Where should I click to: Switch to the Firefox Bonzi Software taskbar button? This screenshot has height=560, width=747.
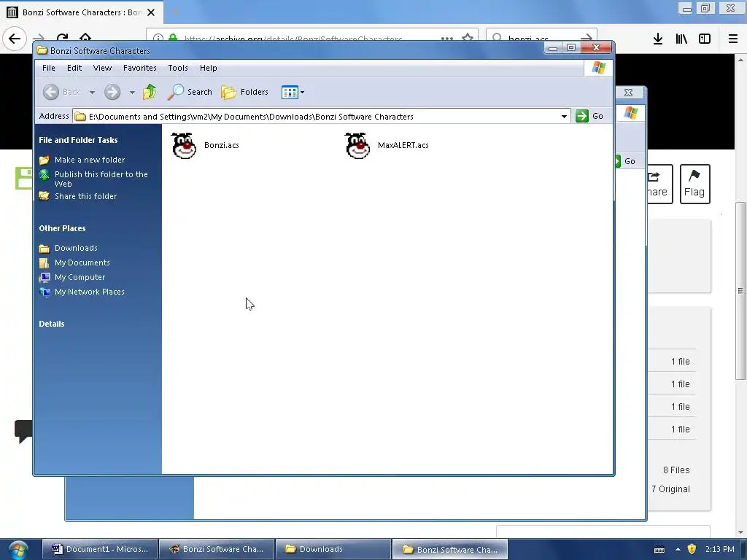click(217, 550)
